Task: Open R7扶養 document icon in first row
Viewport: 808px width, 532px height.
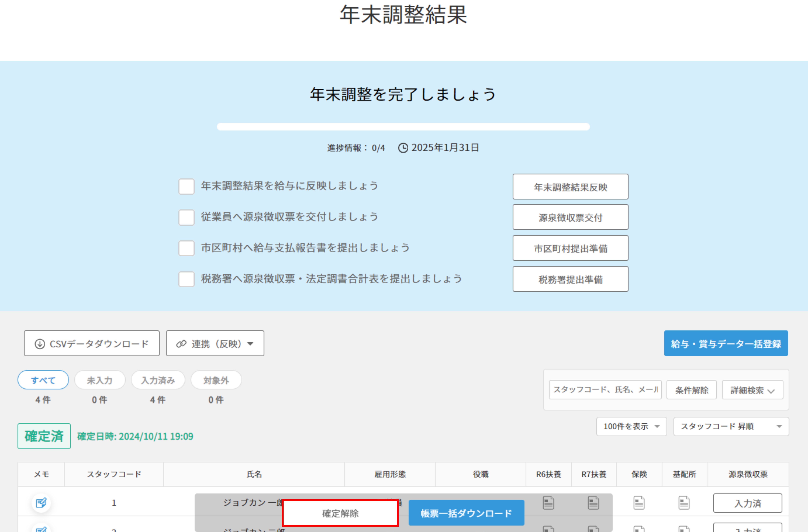Action: point(593,502)
